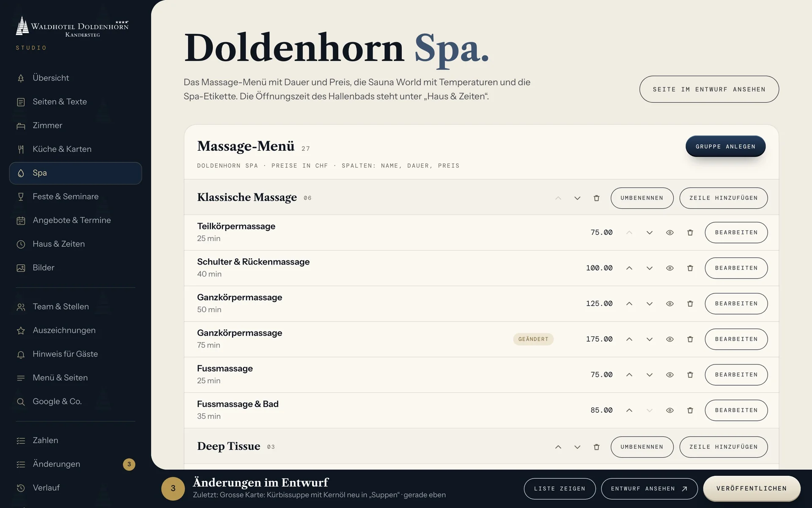Create a new group with Gruppe anlegen
This screenshot has width=812, height=508.
(725, 146)
